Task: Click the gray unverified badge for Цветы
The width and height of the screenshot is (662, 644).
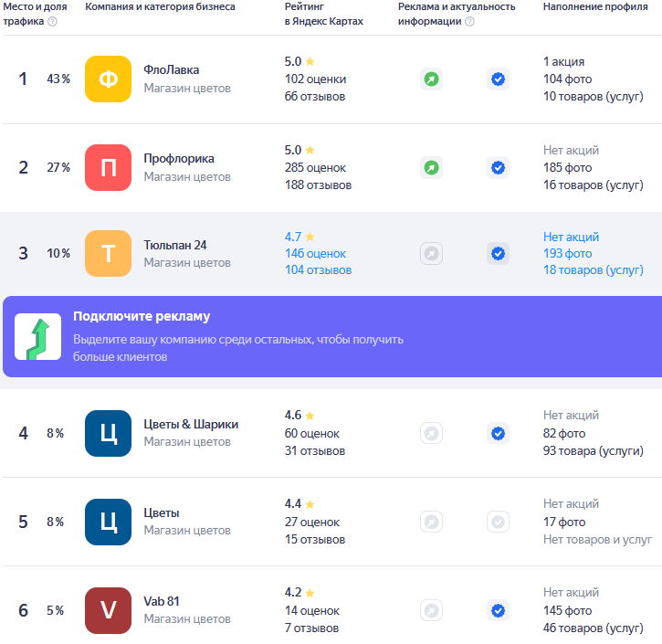Action: (x=498, y=522)
